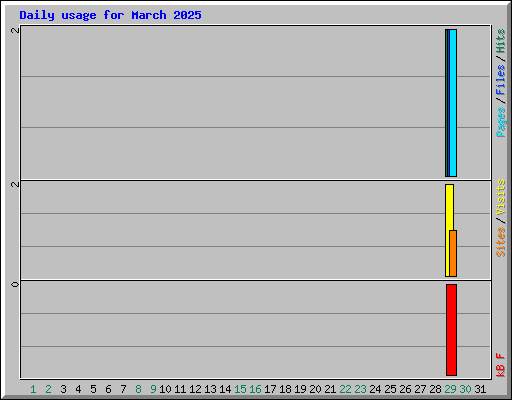This screenshot has height=400, width=512.
Task: Click the 'Sites' legend label
Action: 500,242
